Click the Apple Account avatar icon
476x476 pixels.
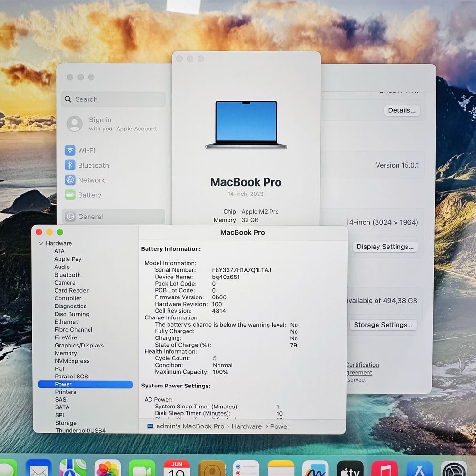[x=74, y=124]
